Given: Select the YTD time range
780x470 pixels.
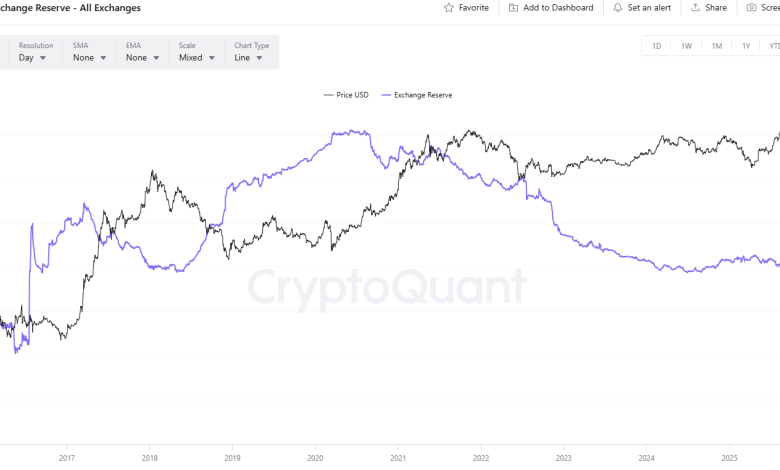Looking at the screenshot, I should [x=773, y=46].
